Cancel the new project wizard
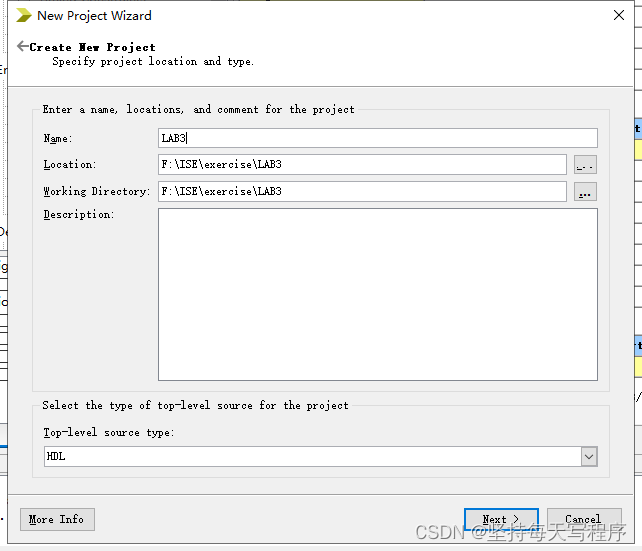Image resolution: width=642 pixels, height=551 pixels. point(582,519)
